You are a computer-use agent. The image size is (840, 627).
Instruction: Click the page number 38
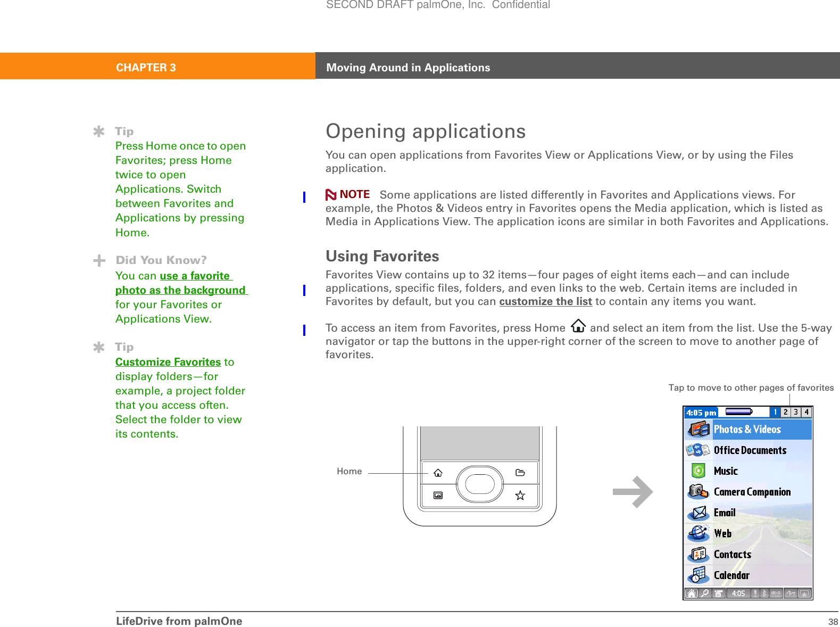833,622
